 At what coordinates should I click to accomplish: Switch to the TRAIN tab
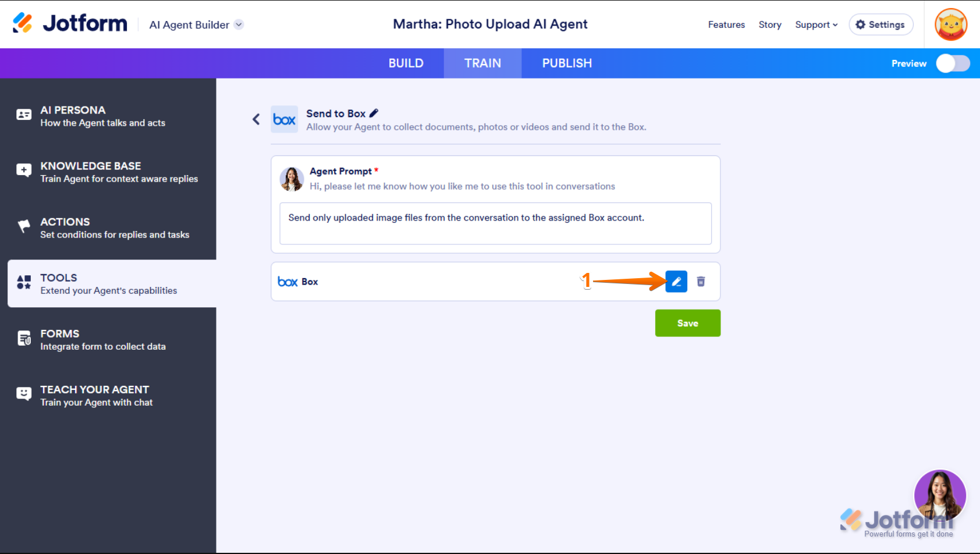pos(482,63)
